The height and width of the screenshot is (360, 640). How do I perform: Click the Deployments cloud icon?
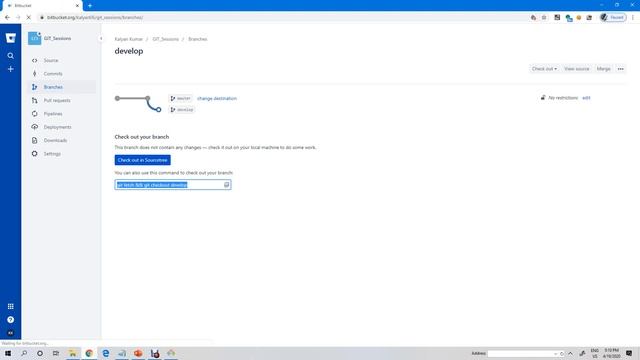point(35,127)
